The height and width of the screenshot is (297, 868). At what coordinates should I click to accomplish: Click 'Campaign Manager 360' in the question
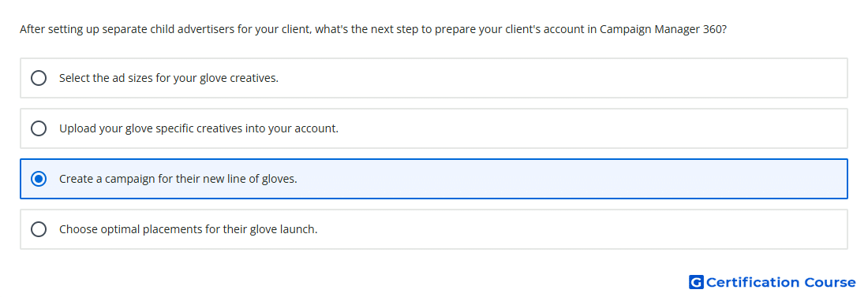[x=663, y=29]
